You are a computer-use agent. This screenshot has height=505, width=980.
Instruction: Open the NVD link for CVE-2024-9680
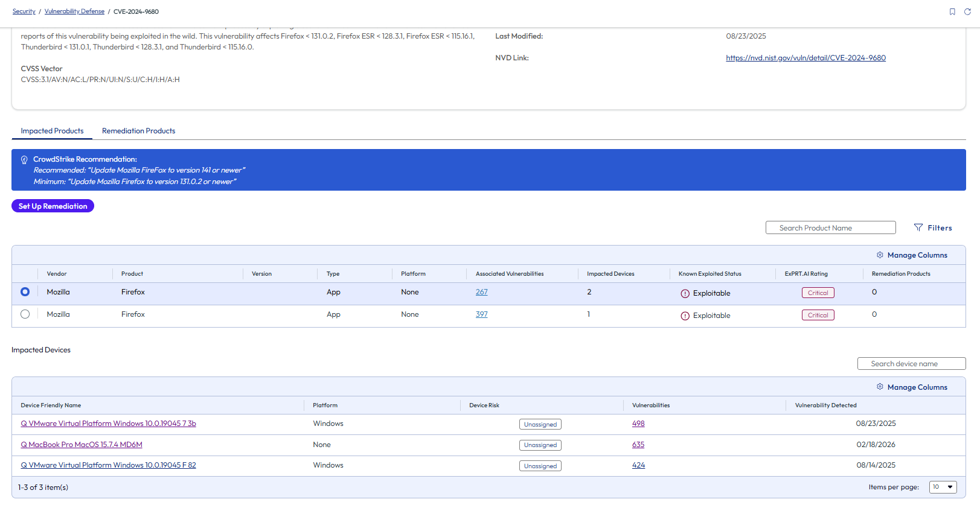pyautogui.click(x=805, y=58)
